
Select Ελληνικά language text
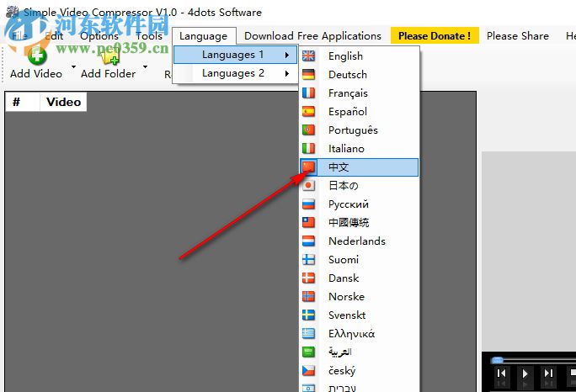tap(351, 334)
